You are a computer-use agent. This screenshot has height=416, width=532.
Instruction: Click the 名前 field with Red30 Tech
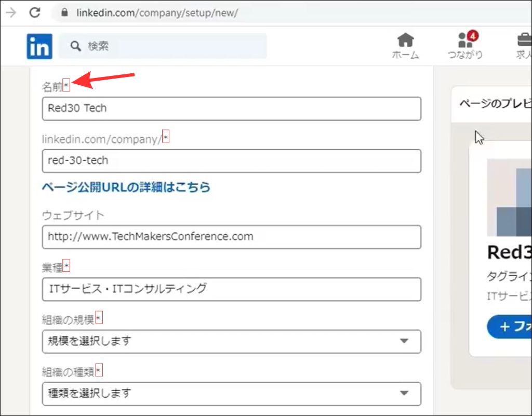click(231, 109)
